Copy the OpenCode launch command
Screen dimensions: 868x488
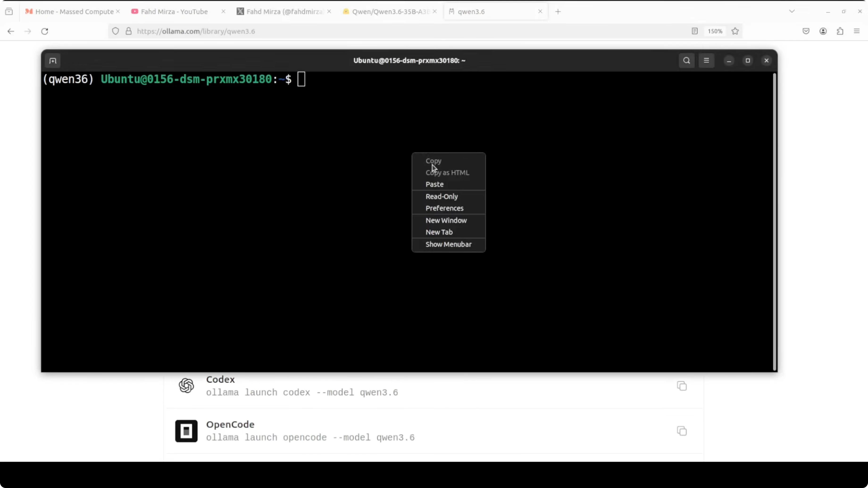[x=682, y=431]
